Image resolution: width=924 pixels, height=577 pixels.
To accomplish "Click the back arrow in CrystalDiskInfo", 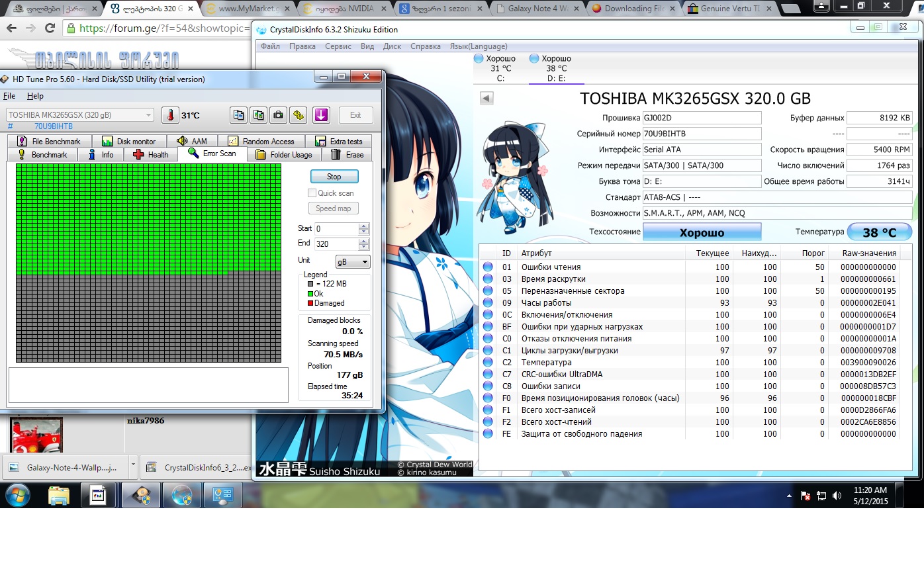I will point(486,99).
